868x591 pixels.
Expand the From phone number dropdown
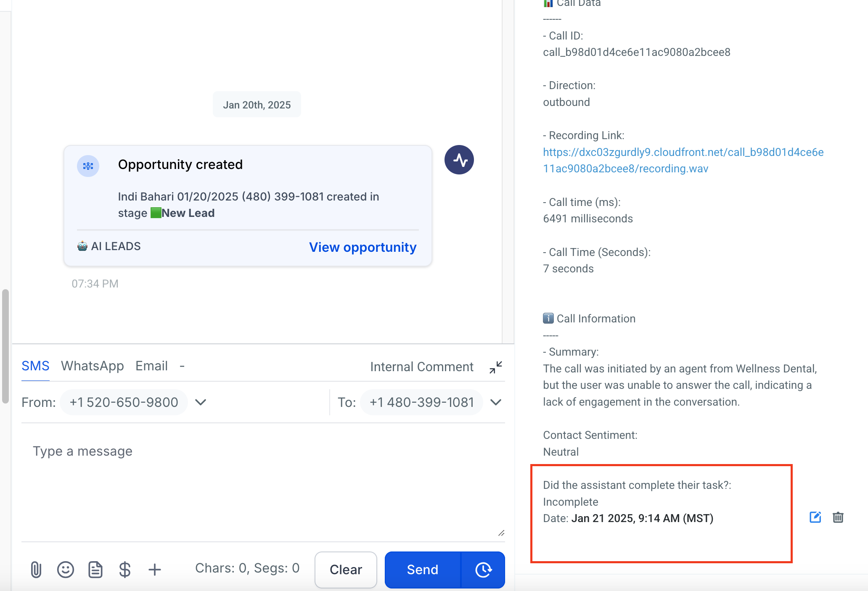pos(200,402)
